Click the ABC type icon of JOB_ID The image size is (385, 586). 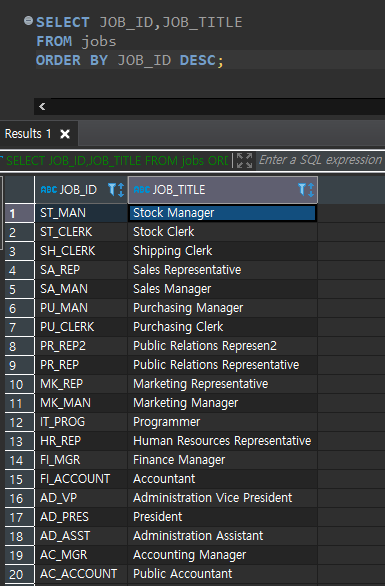point(49,189)
